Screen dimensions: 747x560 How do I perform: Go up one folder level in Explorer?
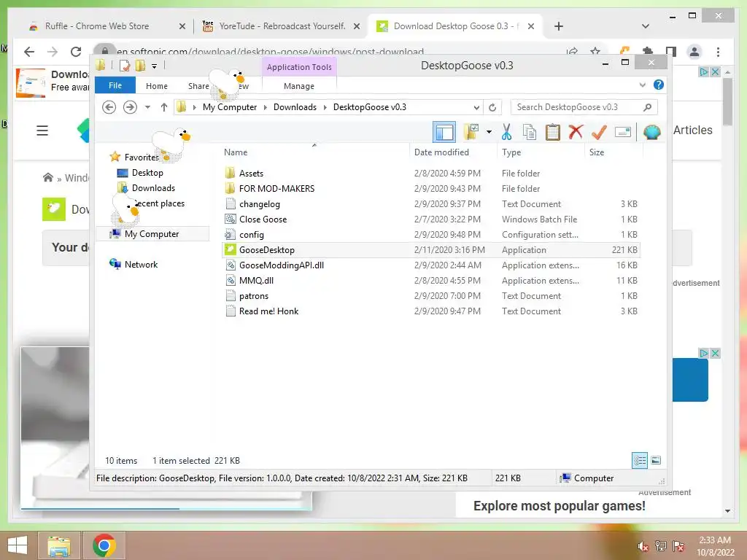click(x=164, y=107)
